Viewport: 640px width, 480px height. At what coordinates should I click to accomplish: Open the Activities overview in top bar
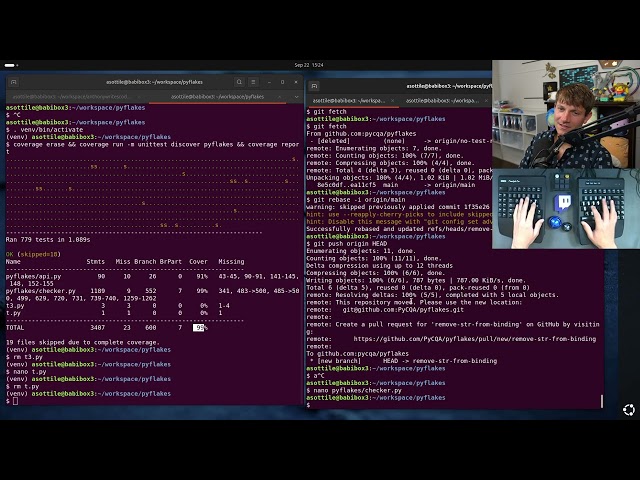(x=11, y=65)
